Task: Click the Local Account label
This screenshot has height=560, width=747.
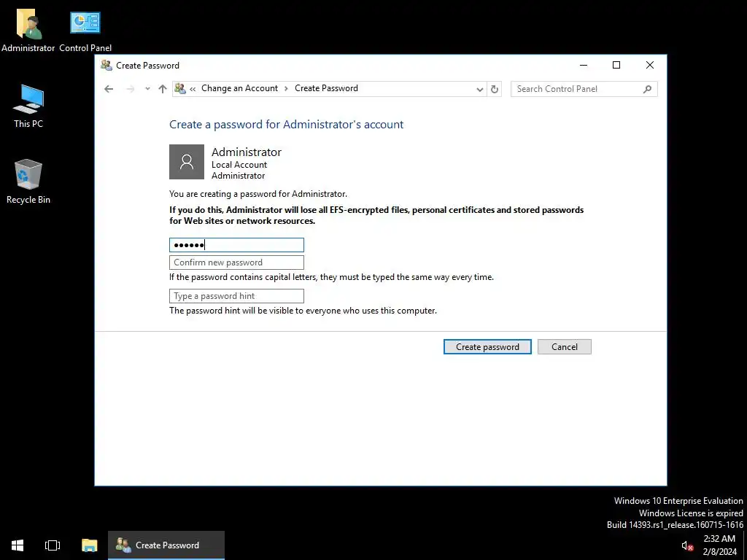Action: click(239, 165)
